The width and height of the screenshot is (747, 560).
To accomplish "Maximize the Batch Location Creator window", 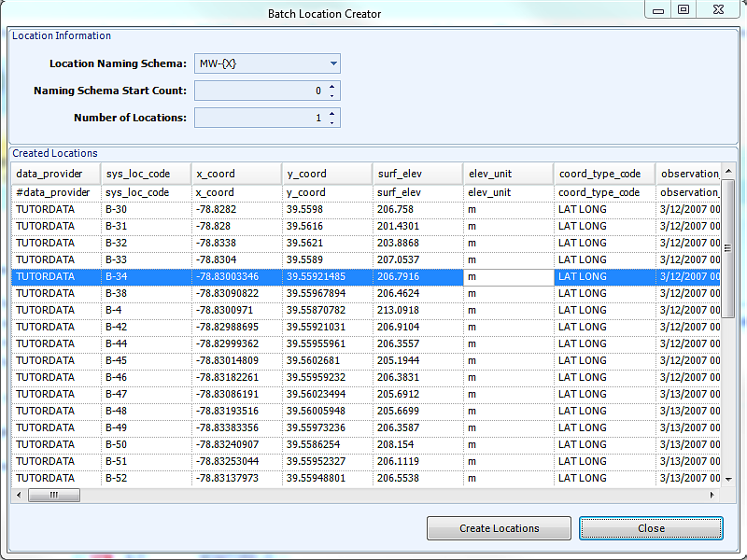I will [x=684, y=9].
